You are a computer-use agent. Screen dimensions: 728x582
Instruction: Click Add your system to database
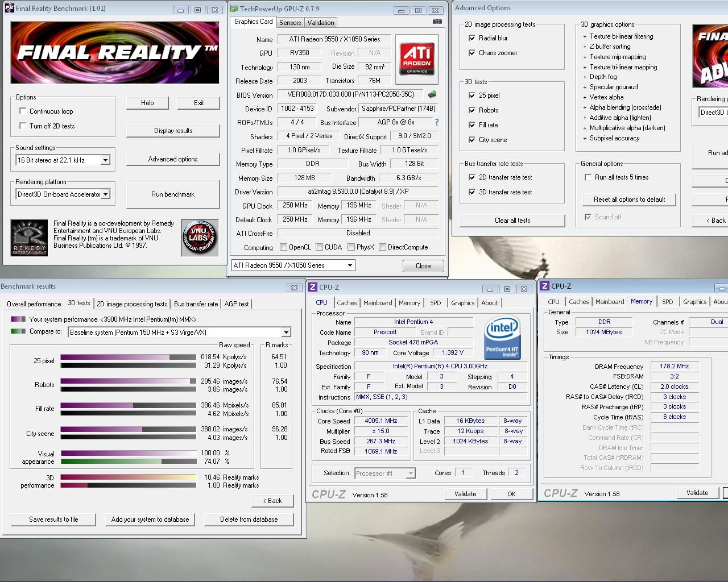pyautogui.click(x=150, y=519)
